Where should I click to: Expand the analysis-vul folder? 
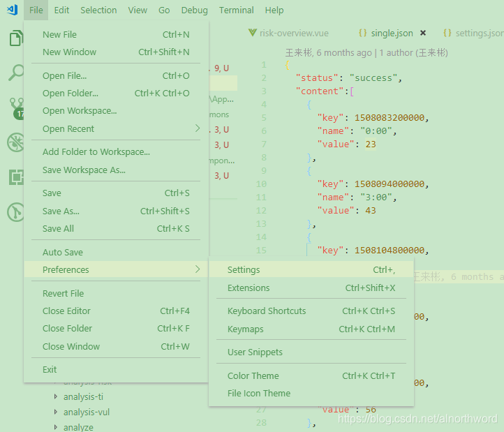point(56,412)
